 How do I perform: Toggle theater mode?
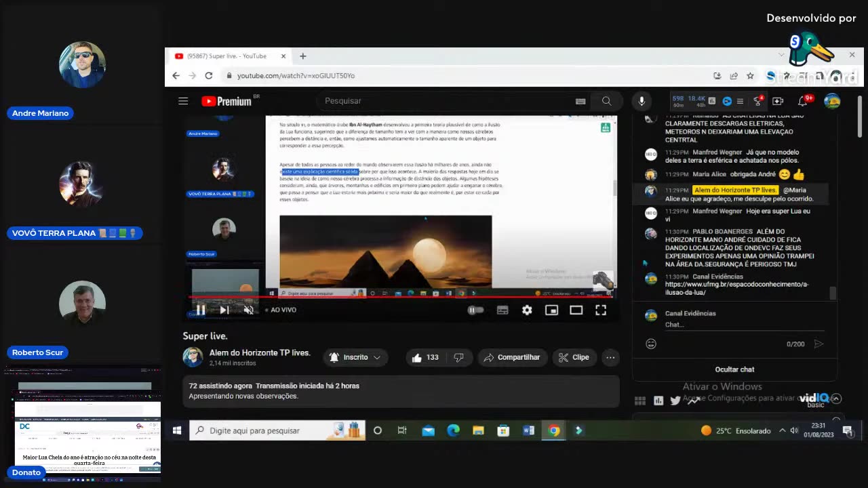pyautogui.click(x=576, y=310)
